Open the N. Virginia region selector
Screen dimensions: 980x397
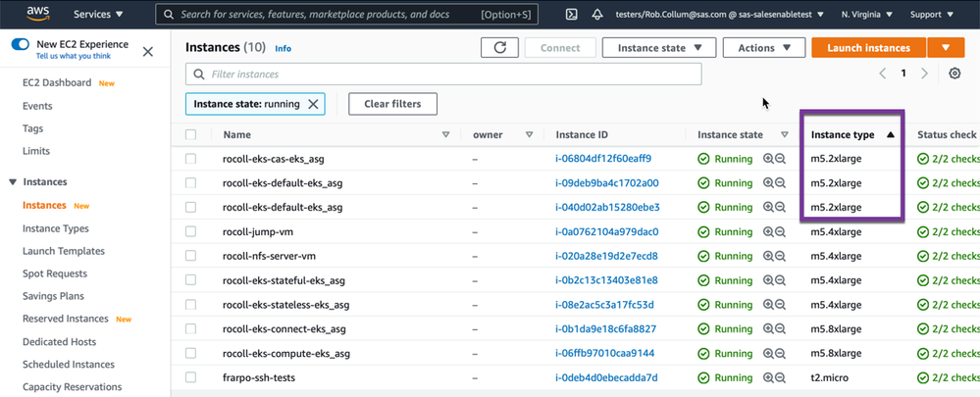pyautogui.click(x=867, y=15)
